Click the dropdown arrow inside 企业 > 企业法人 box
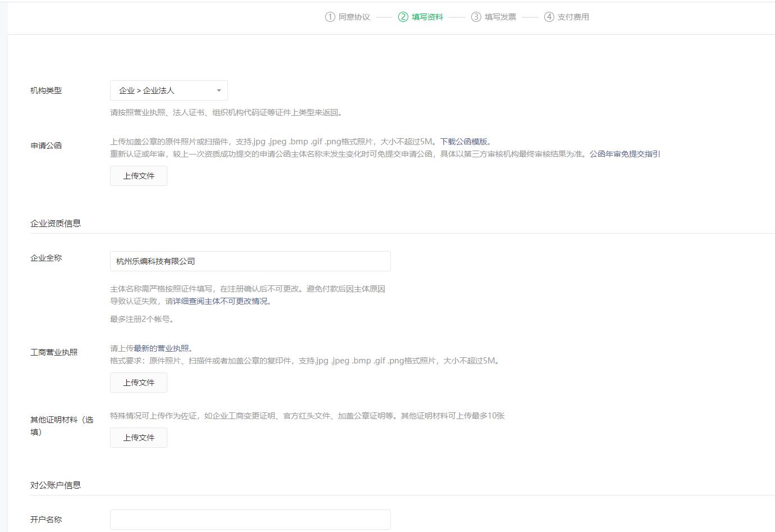Screen dimensions: 775x532 (218, 90)
